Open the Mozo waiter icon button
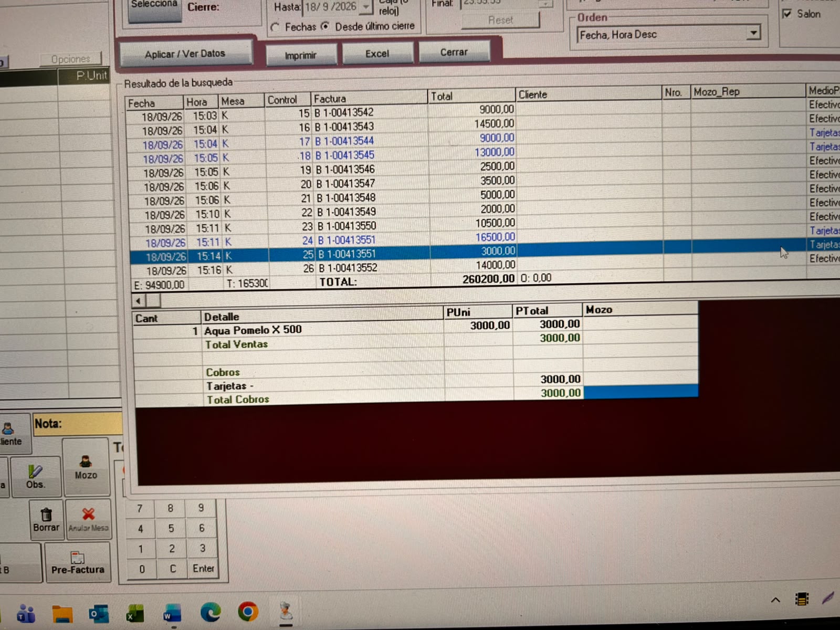 pyautogui.click(x=86, y=467)
